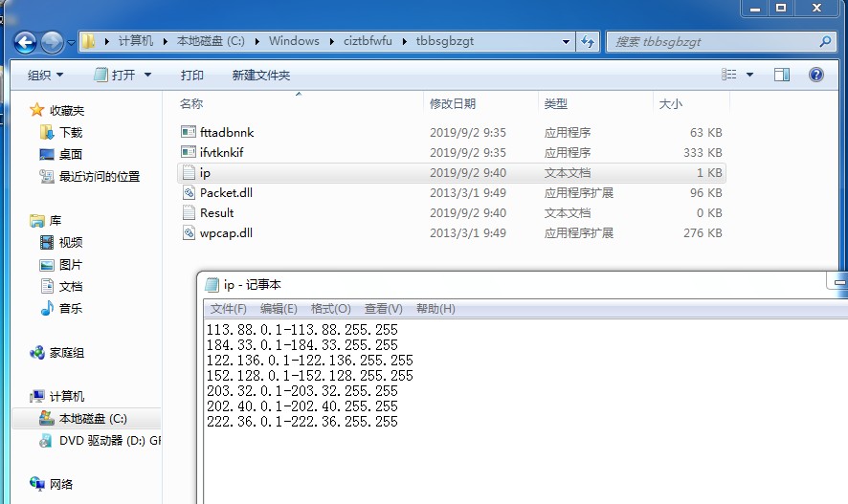Click line 203.32.0.1-203.32.255.255 in Notepad
Viewport: 848px width, 504px height.
pyautogui.click(x=301, y=390)
